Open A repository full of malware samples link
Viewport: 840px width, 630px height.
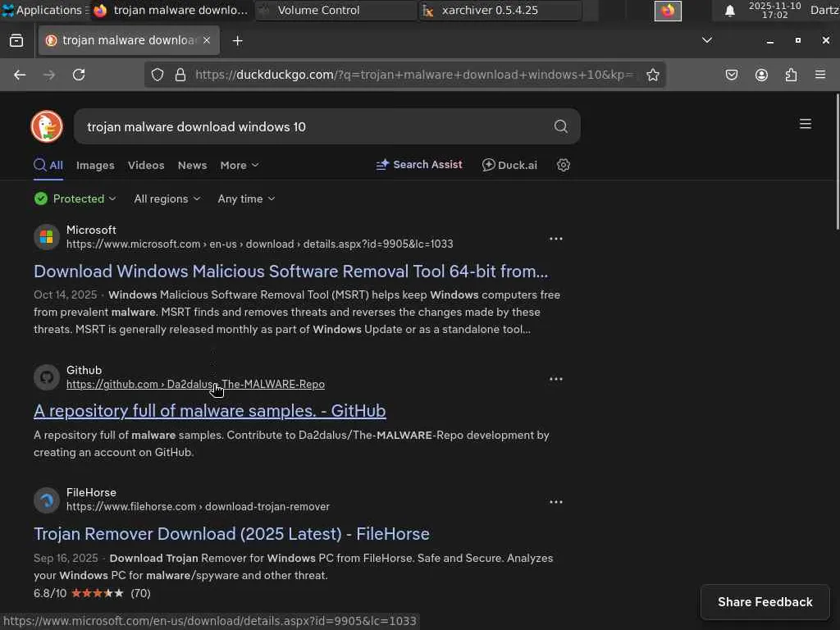pyautogui.click(x=210, y=410)
